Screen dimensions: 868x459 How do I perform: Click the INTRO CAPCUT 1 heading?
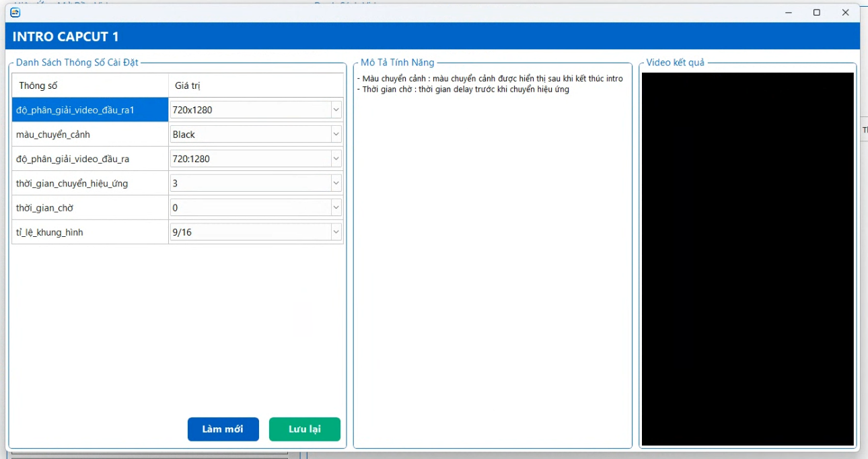(x=65, y=37)
